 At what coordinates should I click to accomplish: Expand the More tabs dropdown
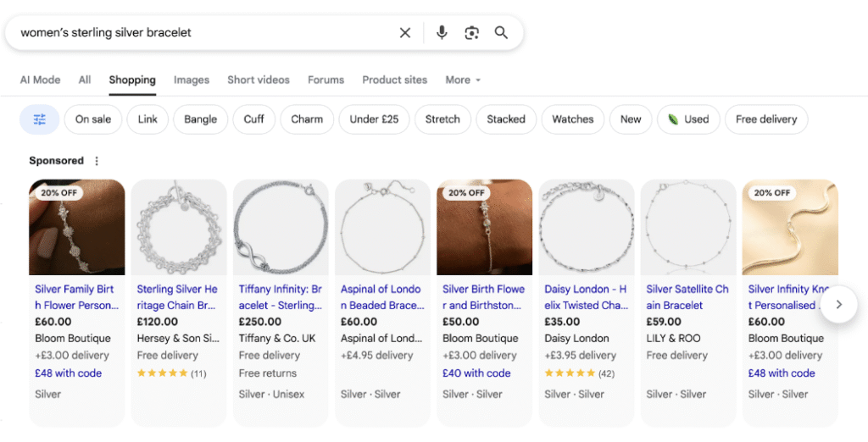pyautogui.click(x=463, y=80)
